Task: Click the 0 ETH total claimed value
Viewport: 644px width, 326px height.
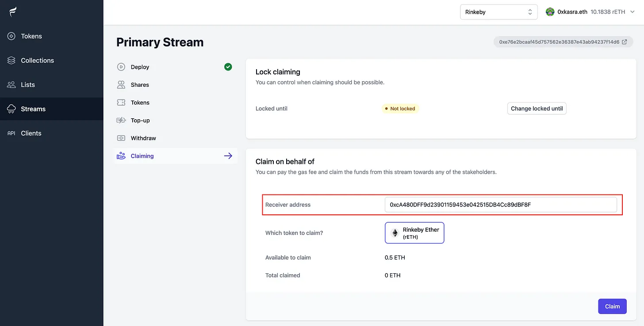Action: [x=393, y=275]
